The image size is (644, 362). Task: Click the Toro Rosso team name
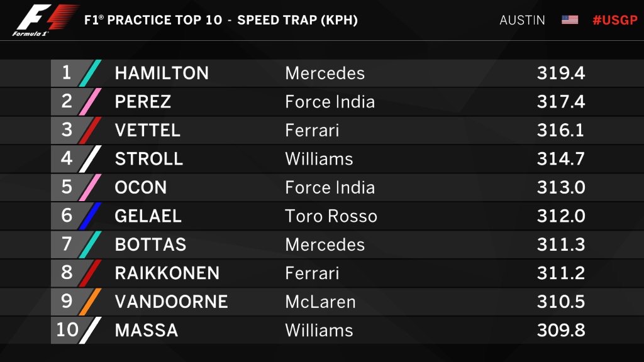331,216
